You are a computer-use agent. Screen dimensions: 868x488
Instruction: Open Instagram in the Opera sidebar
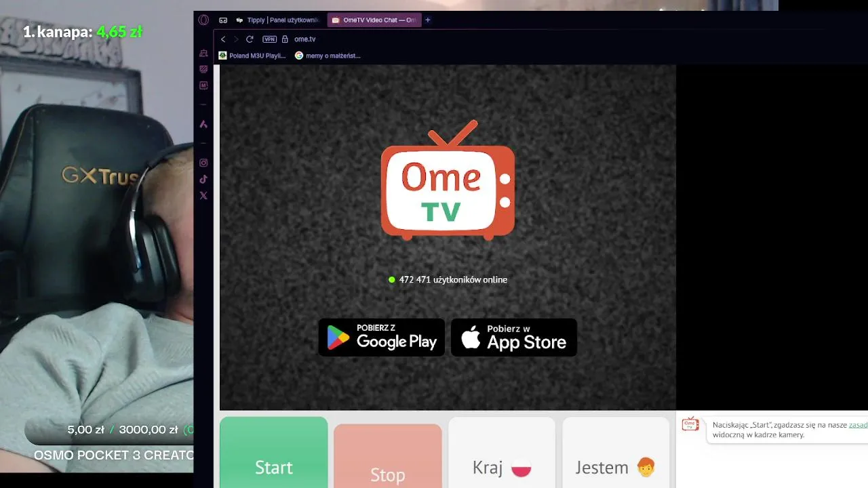pos(203,163)
